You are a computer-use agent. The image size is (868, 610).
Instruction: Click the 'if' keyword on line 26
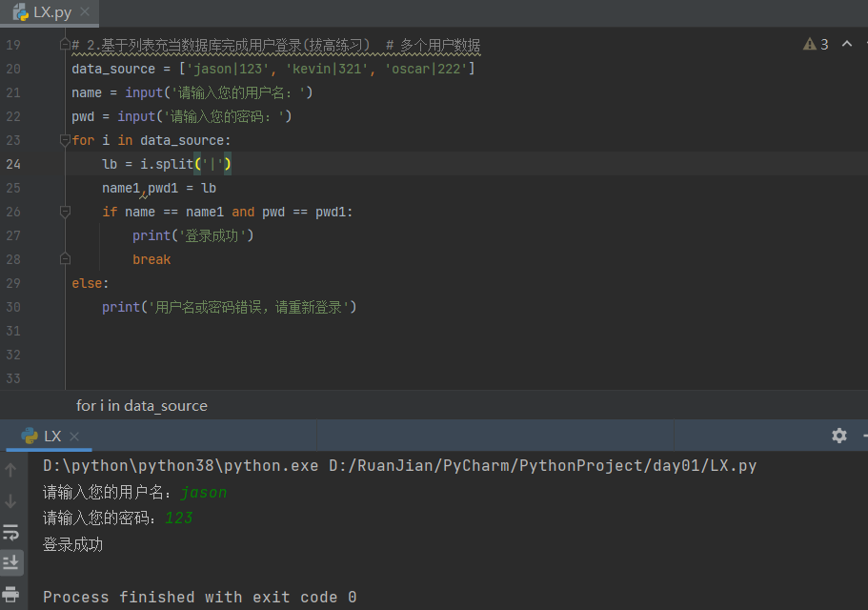(110, 212)
